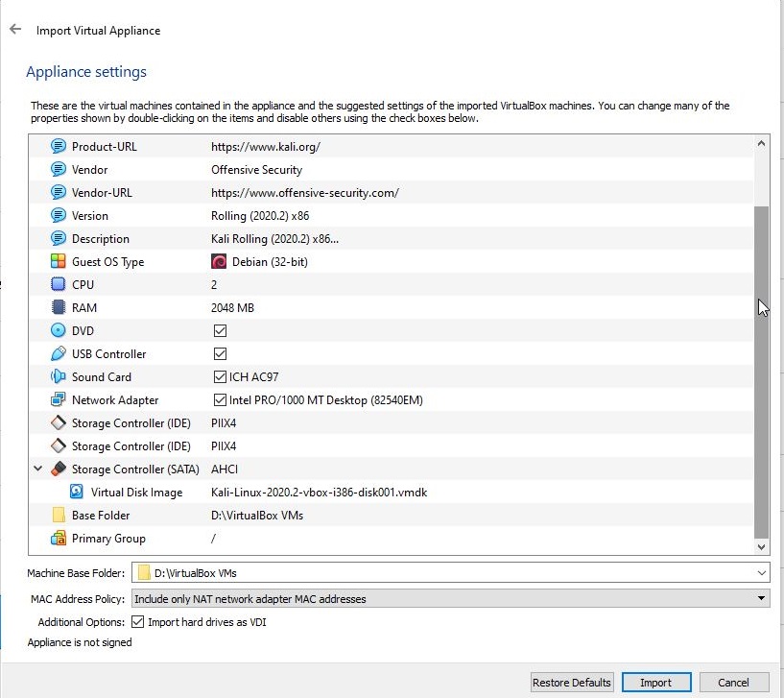Toggle Import hard drives as VDI checkbox
This screenshot has height=698, width=784.
coord(137,622)
